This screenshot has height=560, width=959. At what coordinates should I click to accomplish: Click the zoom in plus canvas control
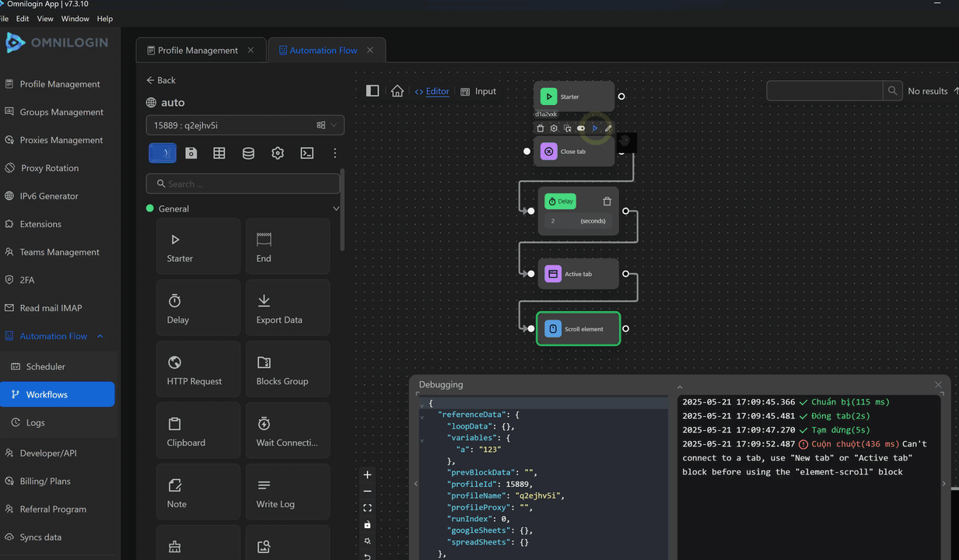pos(368,474)
